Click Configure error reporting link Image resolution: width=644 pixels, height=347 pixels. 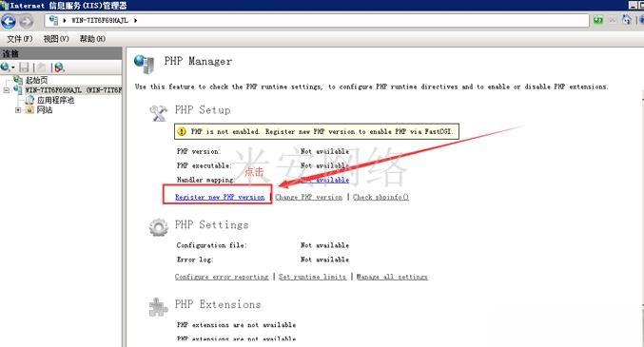pos(222,277)
